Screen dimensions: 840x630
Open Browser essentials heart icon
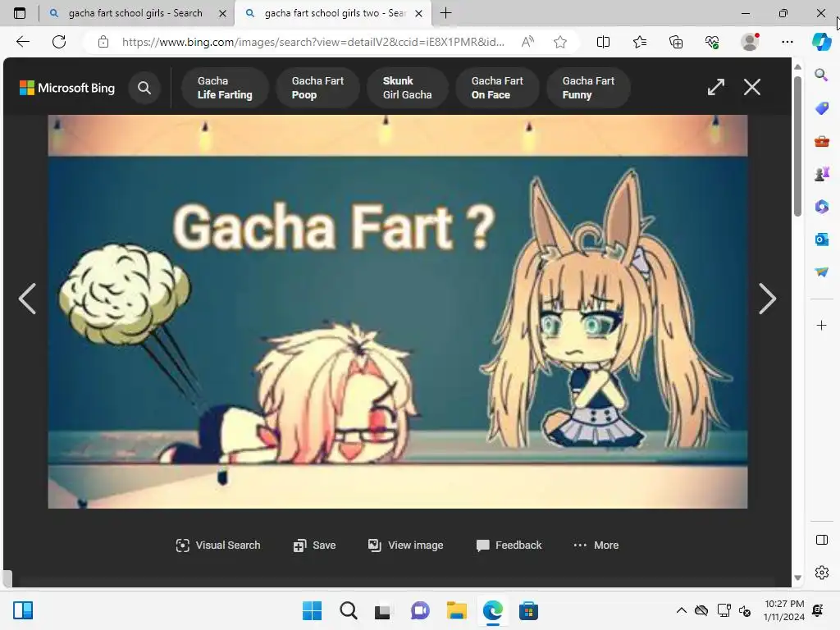click(x=712, y=42)
